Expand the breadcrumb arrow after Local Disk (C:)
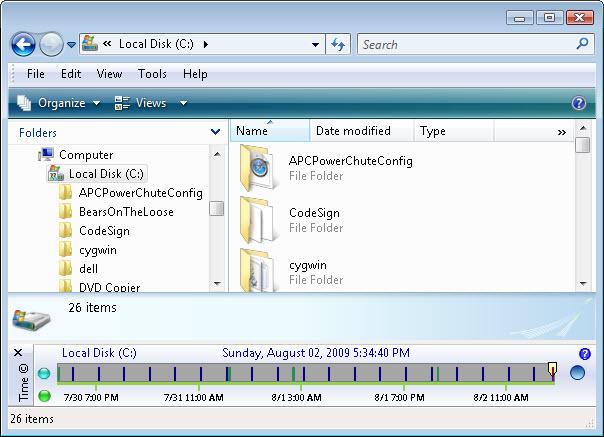 coord(206,45)
